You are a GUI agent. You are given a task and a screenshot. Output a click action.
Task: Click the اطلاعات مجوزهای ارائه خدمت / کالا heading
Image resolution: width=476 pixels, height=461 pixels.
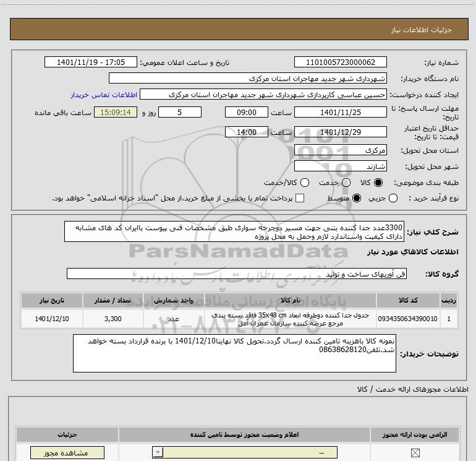[413, 389]
